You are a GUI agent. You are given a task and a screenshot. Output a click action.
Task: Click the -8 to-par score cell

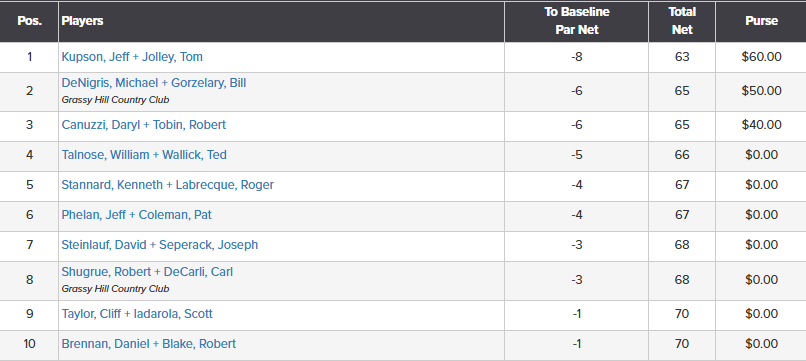577,57
